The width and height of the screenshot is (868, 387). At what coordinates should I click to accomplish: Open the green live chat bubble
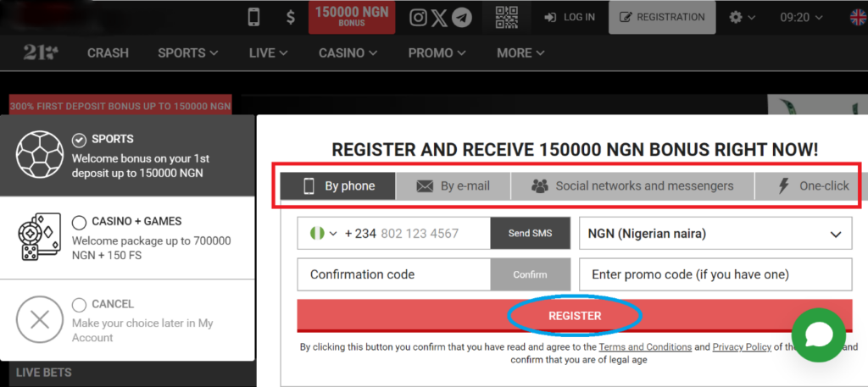(818, 335)
